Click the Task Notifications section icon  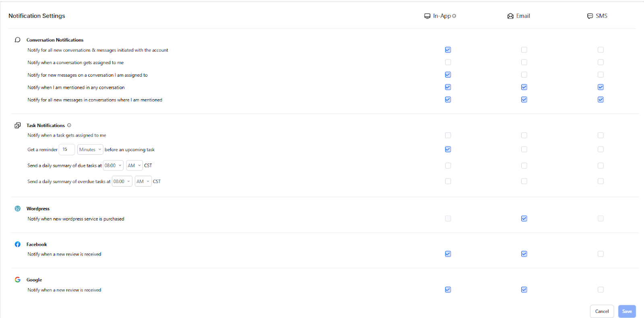pyautogui.click(x=17, y=125)
